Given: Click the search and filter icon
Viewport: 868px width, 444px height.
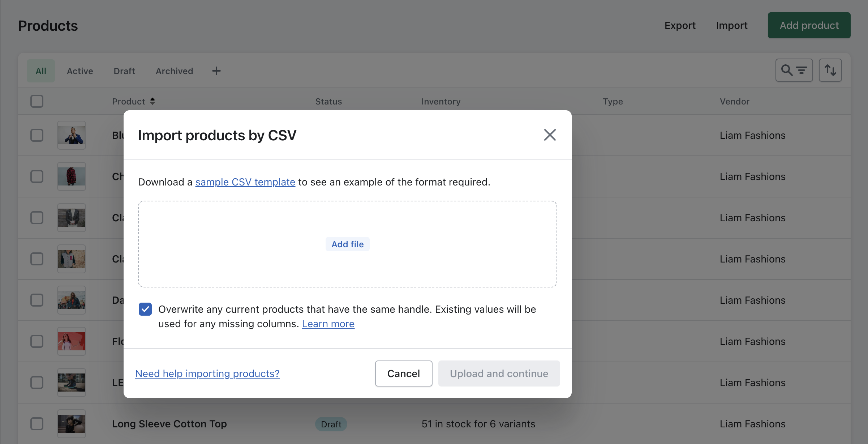Looking at the screenshot, I should pos(794,70).
